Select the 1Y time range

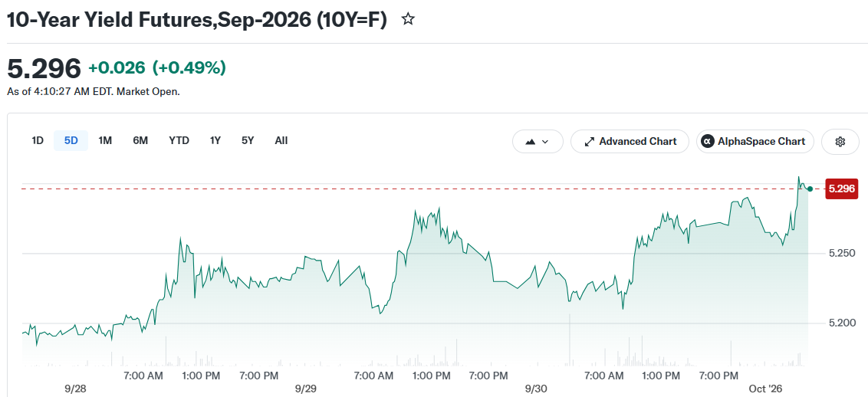[215, 140]
